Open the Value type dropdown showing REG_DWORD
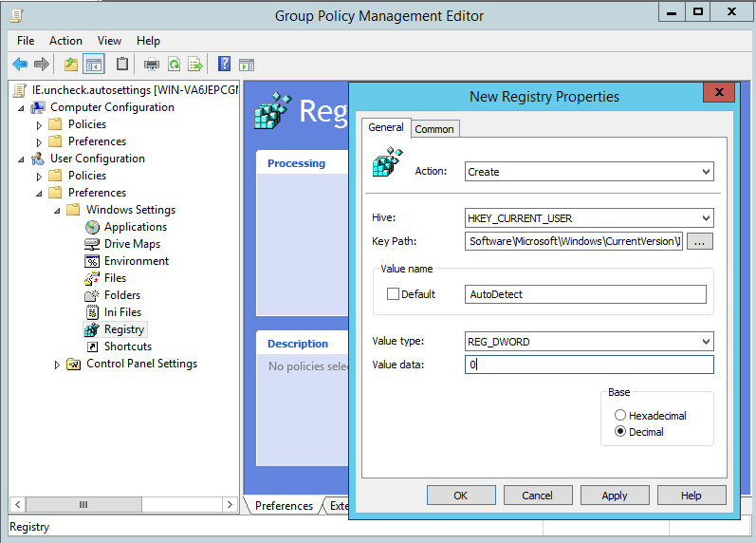The height and width of the screenshot is (543, 756). click(589, 341)
